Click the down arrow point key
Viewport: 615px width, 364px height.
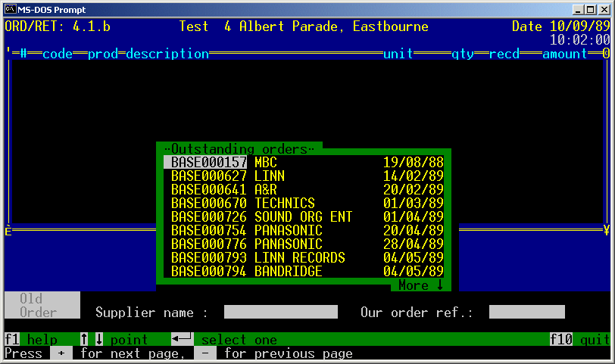(99, 339)
